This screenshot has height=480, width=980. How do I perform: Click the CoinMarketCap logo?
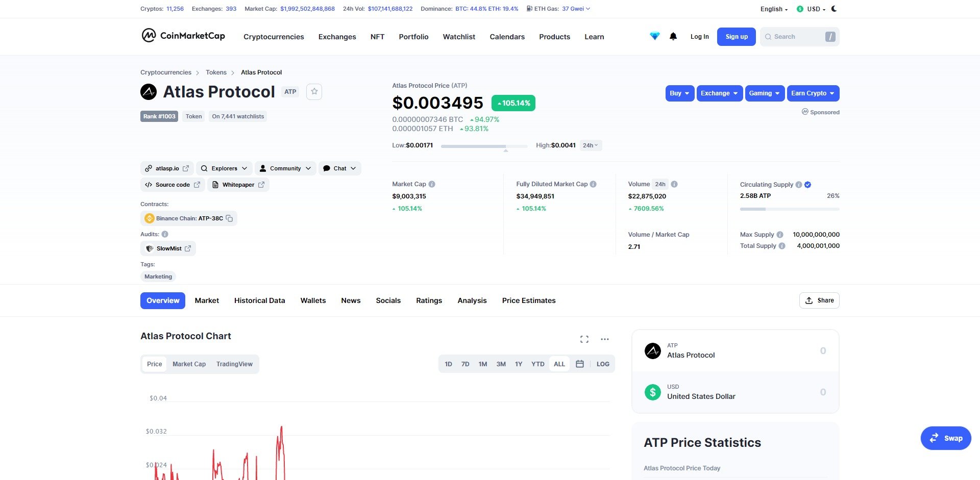[x=183, y=36]
